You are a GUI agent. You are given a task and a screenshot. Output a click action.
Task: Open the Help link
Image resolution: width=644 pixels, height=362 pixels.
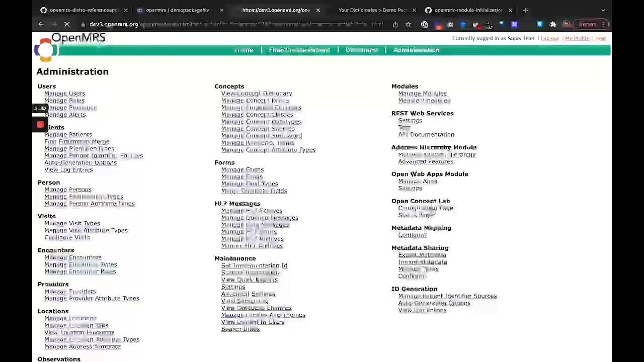600,38
